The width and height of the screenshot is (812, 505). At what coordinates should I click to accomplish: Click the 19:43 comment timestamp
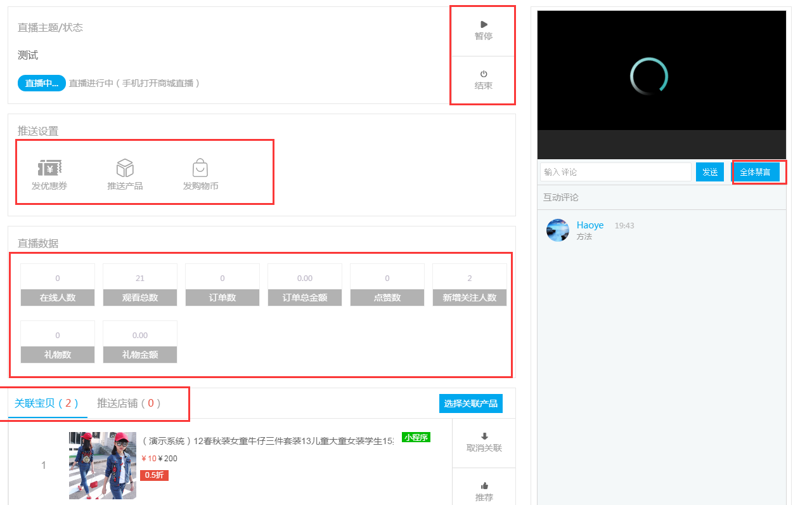coord(624,226)
